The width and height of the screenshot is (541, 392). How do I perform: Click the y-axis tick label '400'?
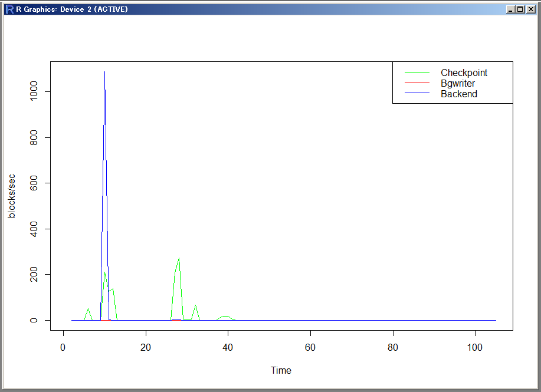[34, 229]
